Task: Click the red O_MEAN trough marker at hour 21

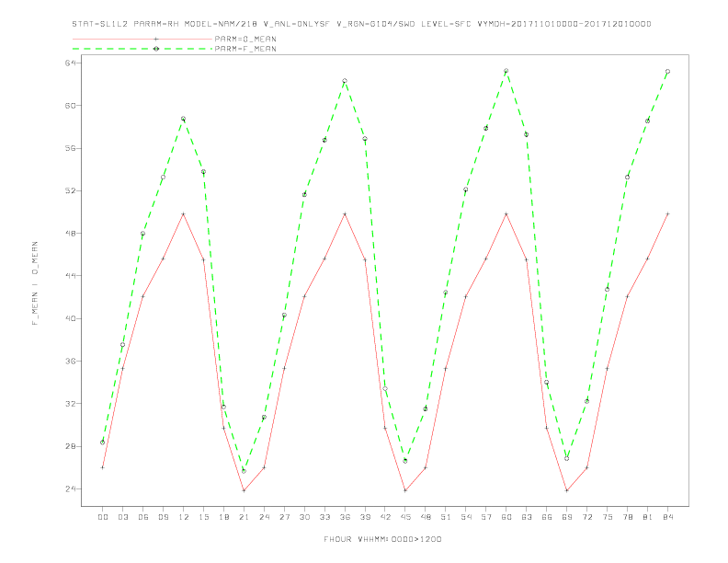Action: coord(244,490)
